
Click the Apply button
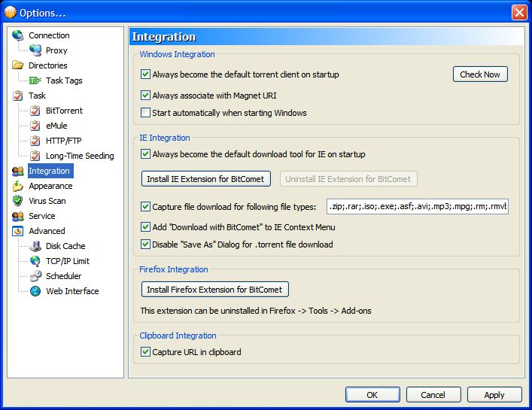click(494, 395)
